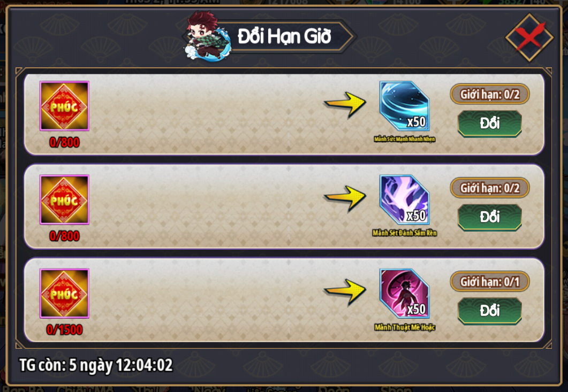Click Đổi button for Thuật Mê Hoặc
Image resolution: width=568 pixels, height=392 pixels.
click(489, 311)
